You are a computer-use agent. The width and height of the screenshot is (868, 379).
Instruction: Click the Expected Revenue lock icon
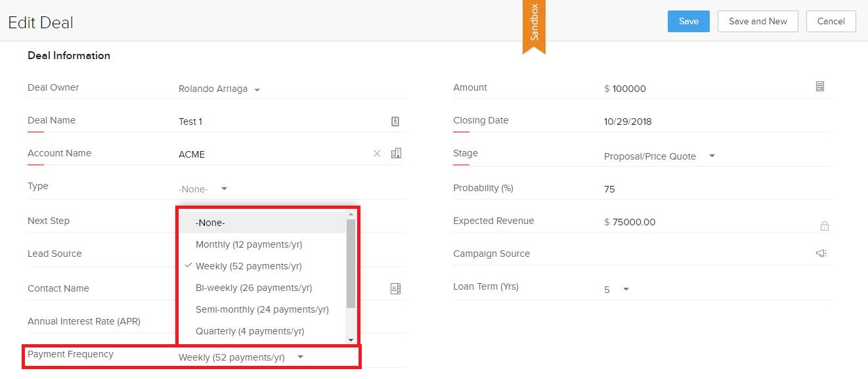click(x=824, y=226)
